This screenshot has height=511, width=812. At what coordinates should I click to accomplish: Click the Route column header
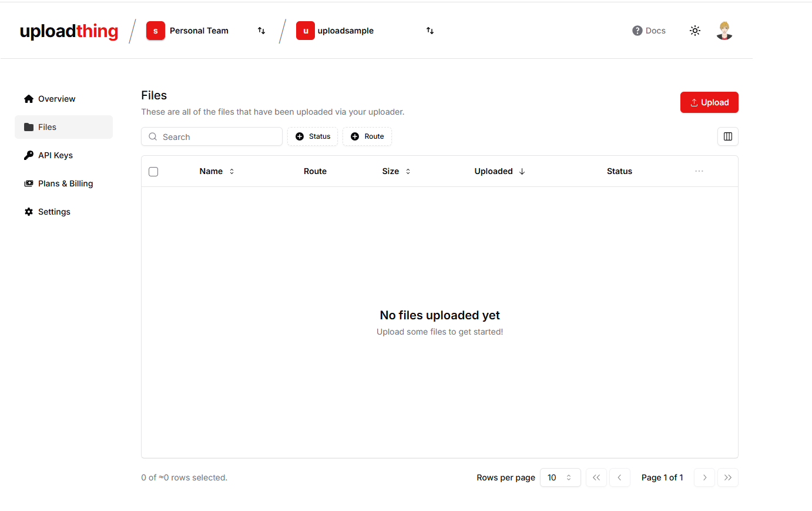[315, 171]
